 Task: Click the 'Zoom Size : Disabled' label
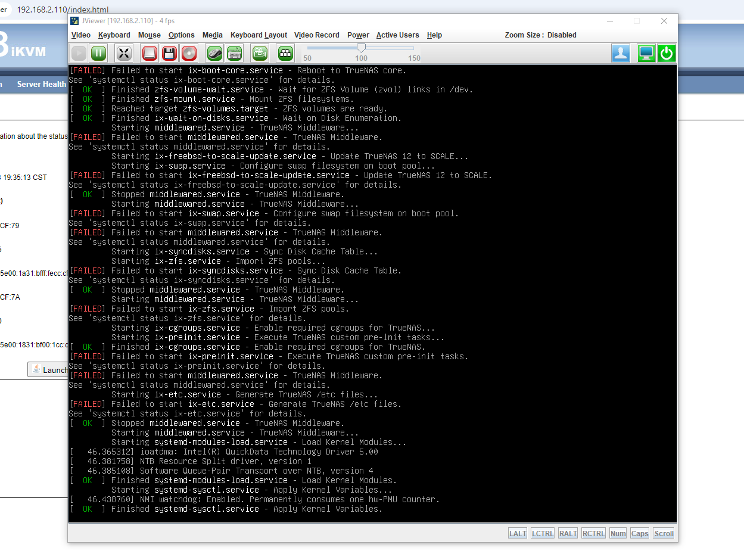point(540,35)
